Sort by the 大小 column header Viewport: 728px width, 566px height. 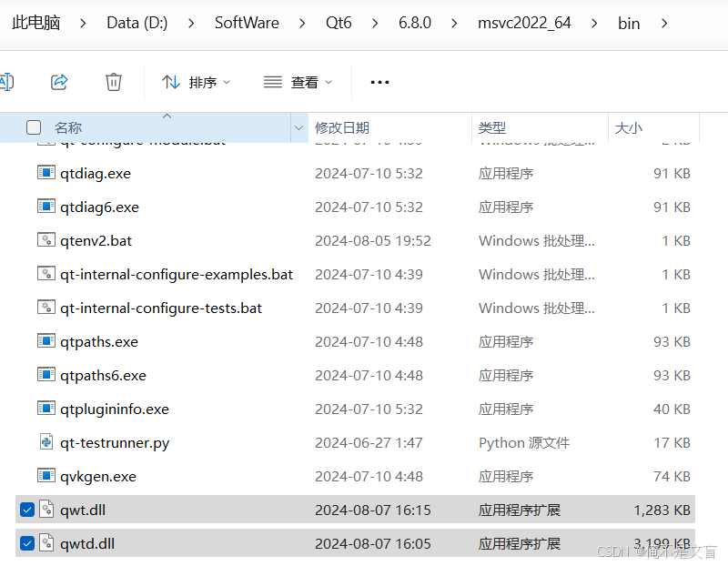[x=628, y=127]
